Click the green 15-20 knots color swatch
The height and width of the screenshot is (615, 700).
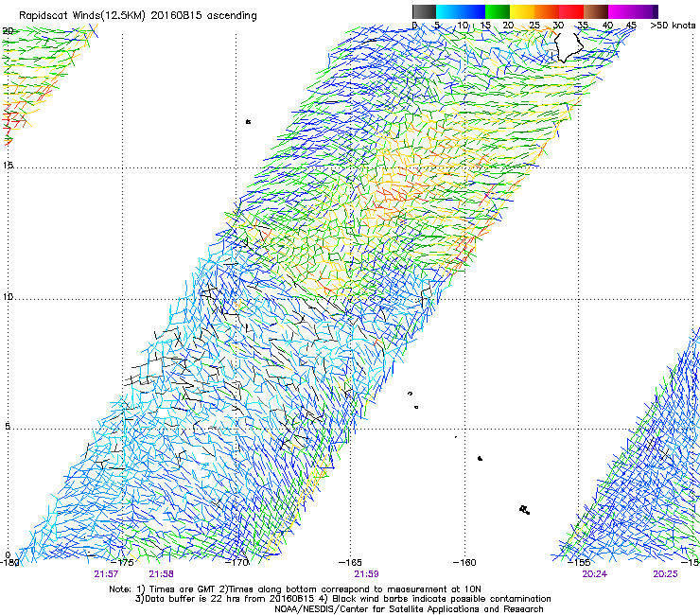(498, 11)
